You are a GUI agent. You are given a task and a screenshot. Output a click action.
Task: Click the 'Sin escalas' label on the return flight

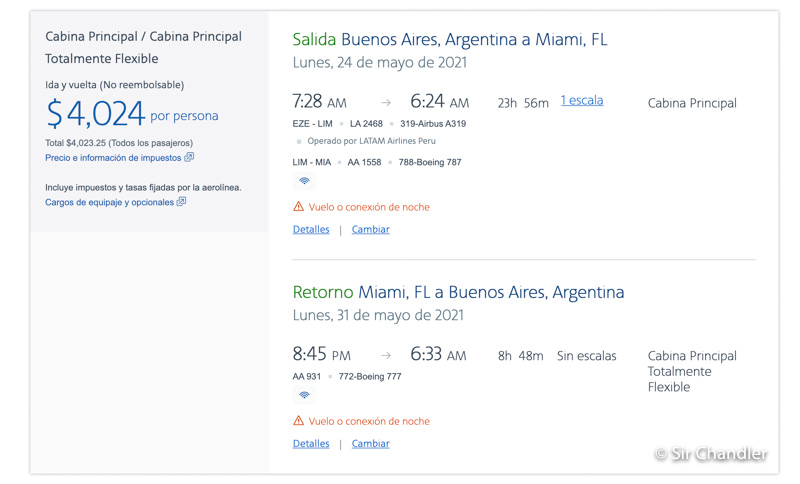tap(586, 356)
